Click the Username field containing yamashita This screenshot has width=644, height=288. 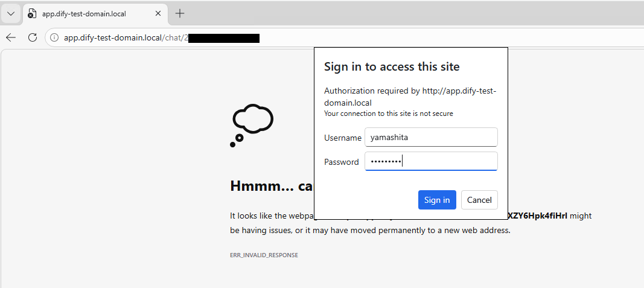click(431, 137)
